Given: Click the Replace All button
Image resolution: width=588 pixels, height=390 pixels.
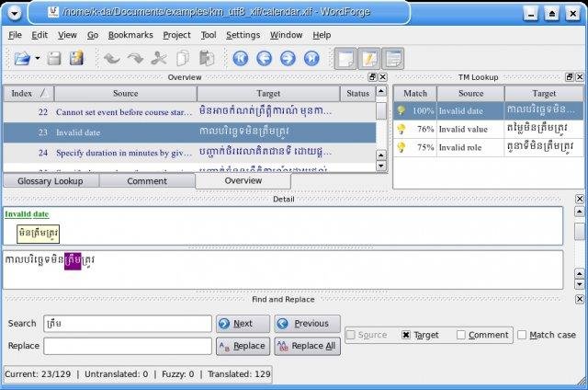Looking at the screenshot, I should coord(308,346).
